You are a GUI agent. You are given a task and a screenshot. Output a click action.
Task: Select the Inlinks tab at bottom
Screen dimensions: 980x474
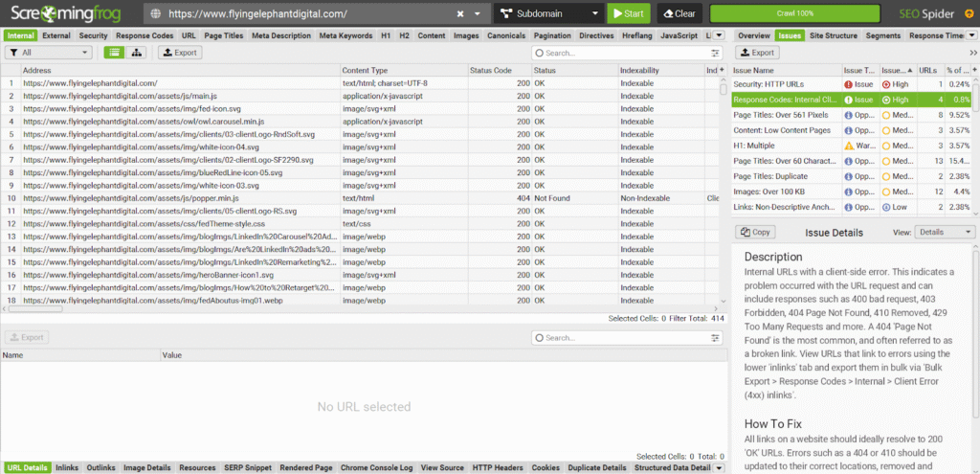click(67, 467)
